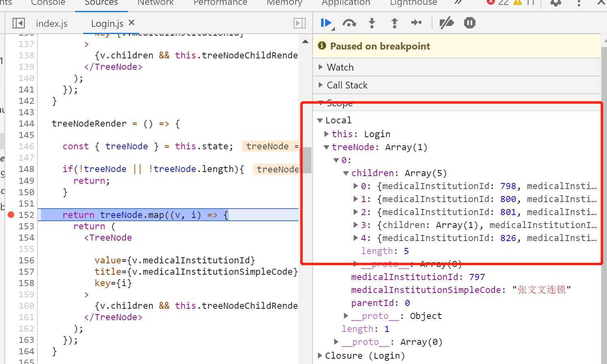Viewport: 607px width, 364px height.
Task: Click 'title={v.medicalInstitutionSimpleCode}' on line 157
Action: click(x=196, y=272)
